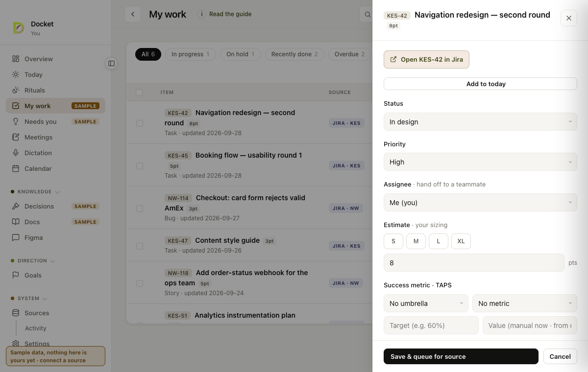Open the Status dropdown showing In design
588x372 pixels.
tap(480, 121)
